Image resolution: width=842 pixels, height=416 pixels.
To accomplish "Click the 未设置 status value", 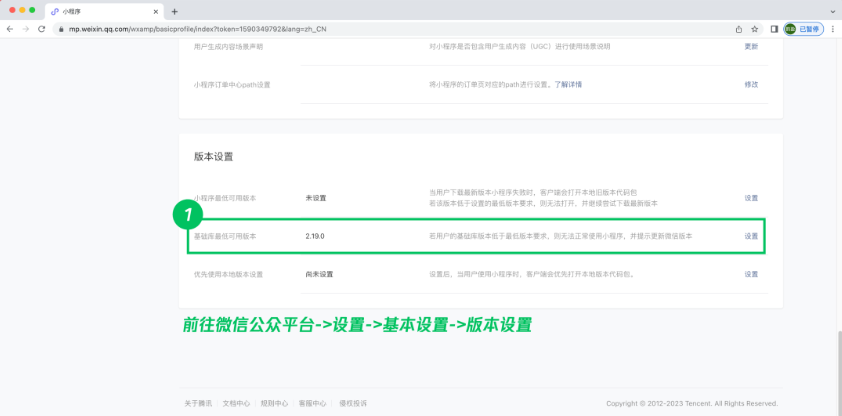I will (x=316, y=198).
